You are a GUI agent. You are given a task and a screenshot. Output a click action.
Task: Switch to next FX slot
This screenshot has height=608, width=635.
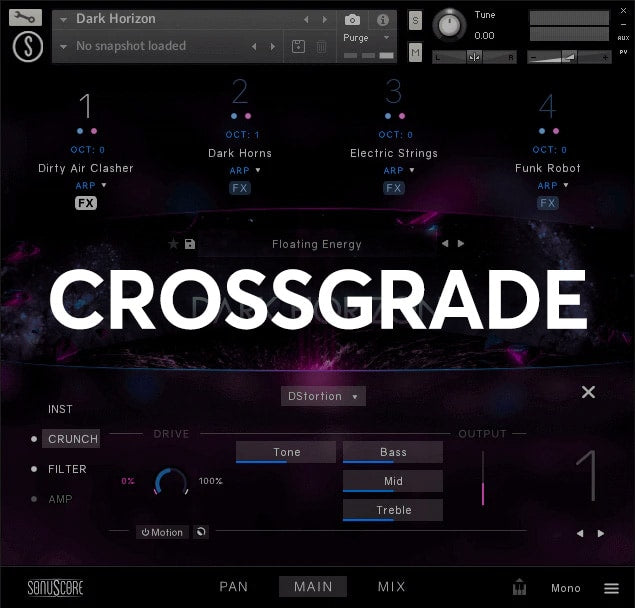(x=601, y=533)
